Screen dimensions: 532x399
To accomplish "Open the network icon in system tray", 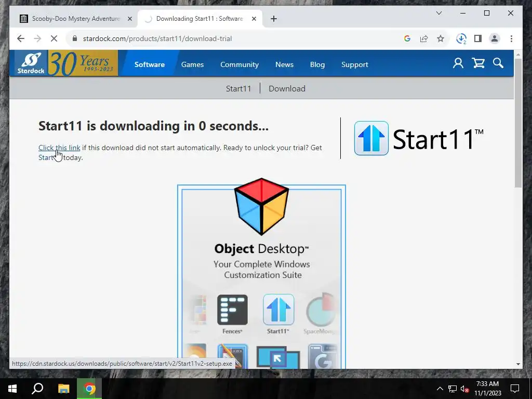I will [453, 389].
